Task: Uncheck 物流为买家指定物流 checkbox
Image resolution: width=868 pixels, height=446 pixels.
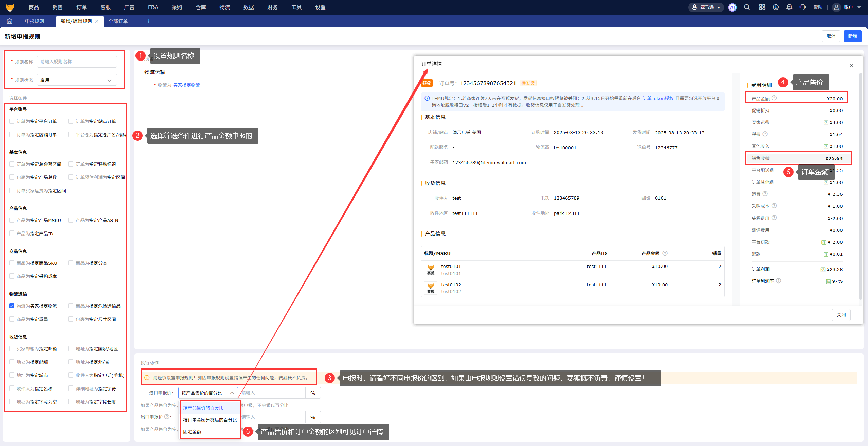Action: (12, 306)
